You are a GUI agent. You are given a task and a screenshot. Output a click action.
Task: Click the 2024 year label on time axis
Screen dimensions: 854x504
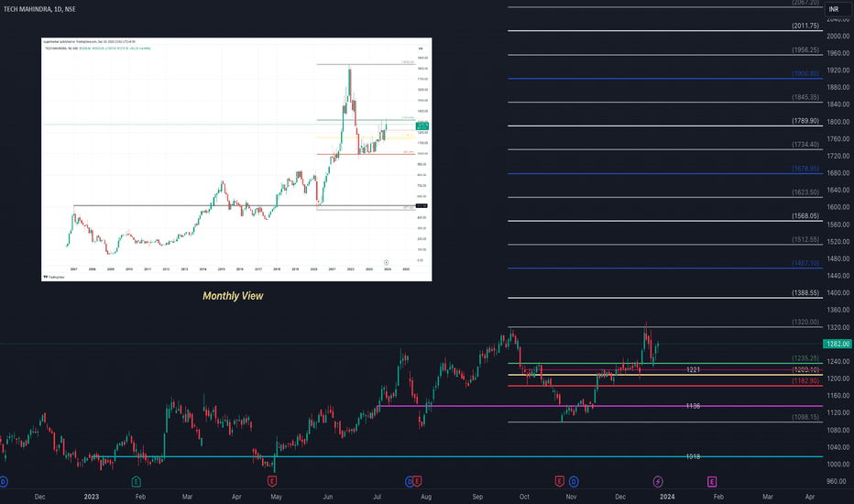pyautogui.click(x=667, y=497)
